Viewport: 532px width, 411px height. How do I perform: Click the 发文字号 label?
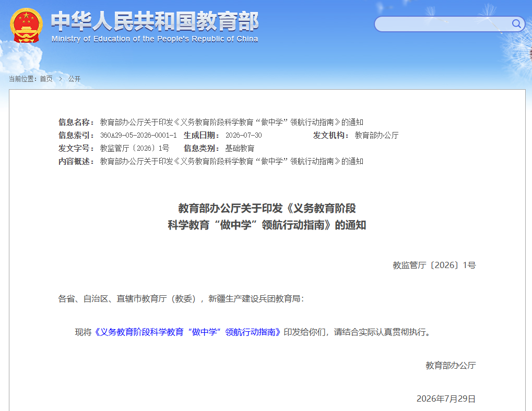[76, 149]
